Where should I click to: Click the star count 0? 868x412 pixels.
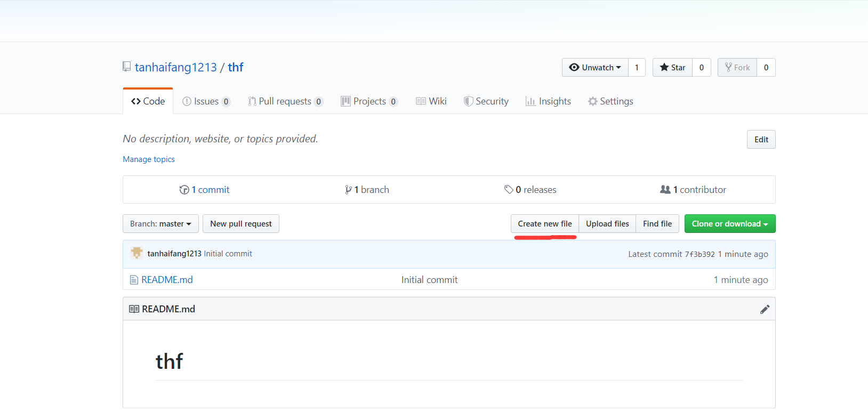pyautogui.click(x=702, y=68)
